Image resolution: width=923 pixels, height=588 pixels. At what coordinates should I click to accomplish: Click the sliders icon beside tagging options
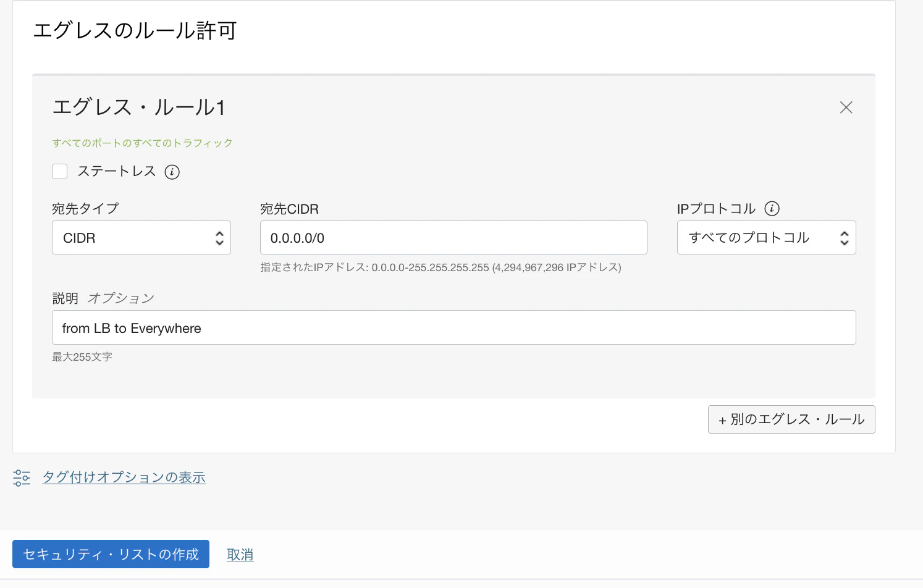click(22, 477)
